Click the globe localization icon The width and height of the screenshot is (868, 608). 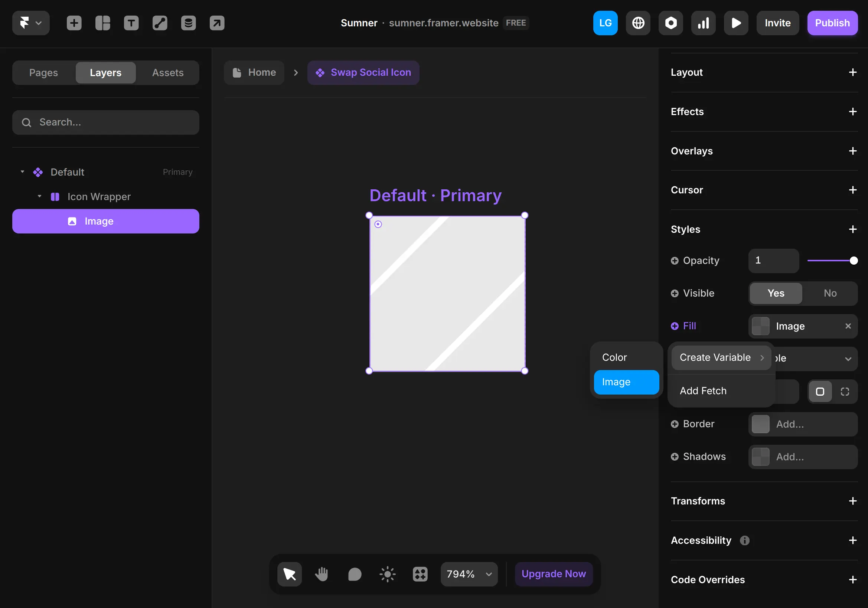point(638,23)
